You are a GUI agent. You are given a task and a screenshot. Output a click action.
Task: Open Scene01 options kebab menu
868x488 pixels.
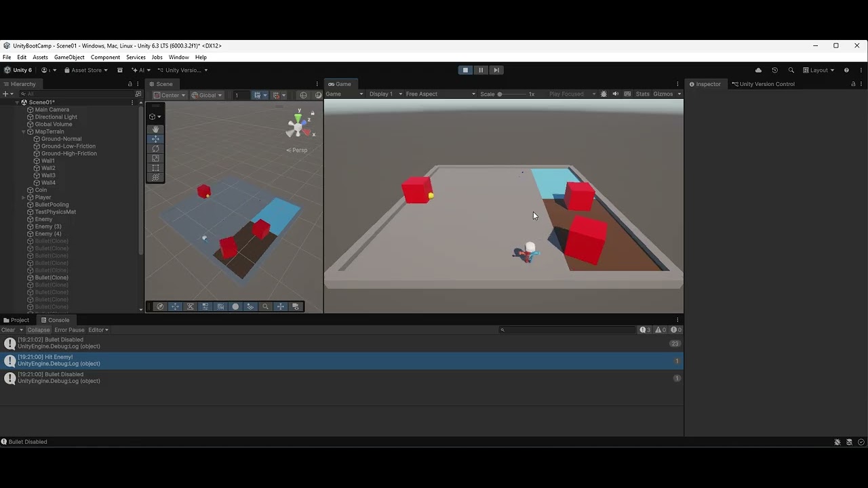pos(132,102)
